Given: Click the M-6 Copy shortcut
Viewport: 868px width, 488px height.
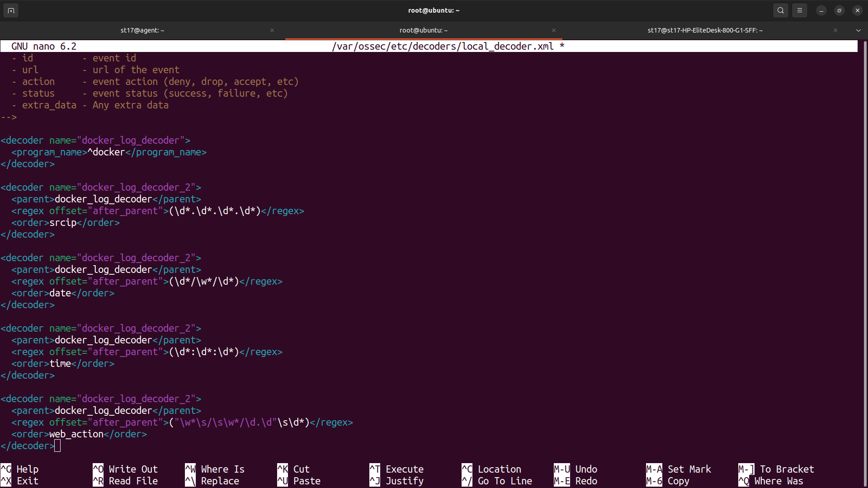Looking at the screenshot, I should click(x=668, y=481).
